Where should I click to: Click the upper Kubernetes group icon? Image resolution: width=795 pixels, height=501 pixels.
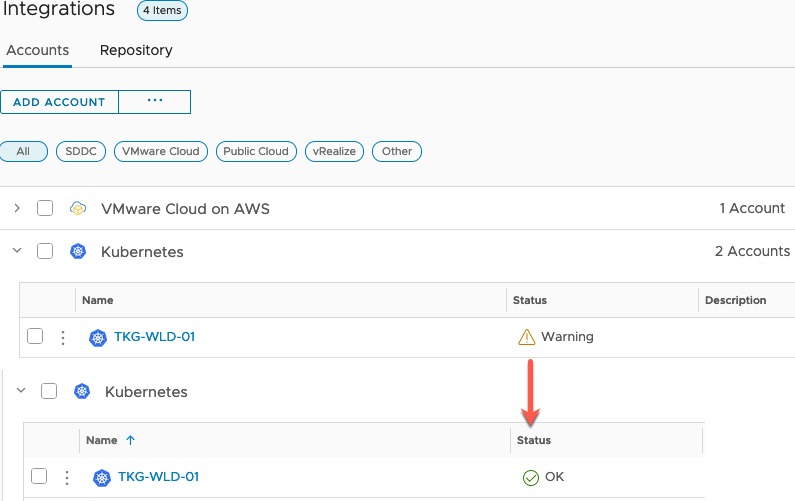tap(78, 251)
